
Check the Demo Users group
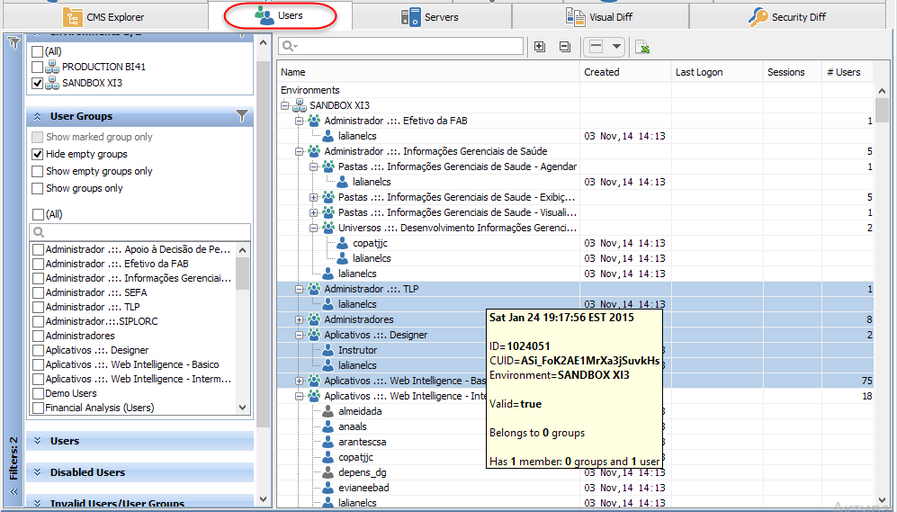(x=38, y=394)
